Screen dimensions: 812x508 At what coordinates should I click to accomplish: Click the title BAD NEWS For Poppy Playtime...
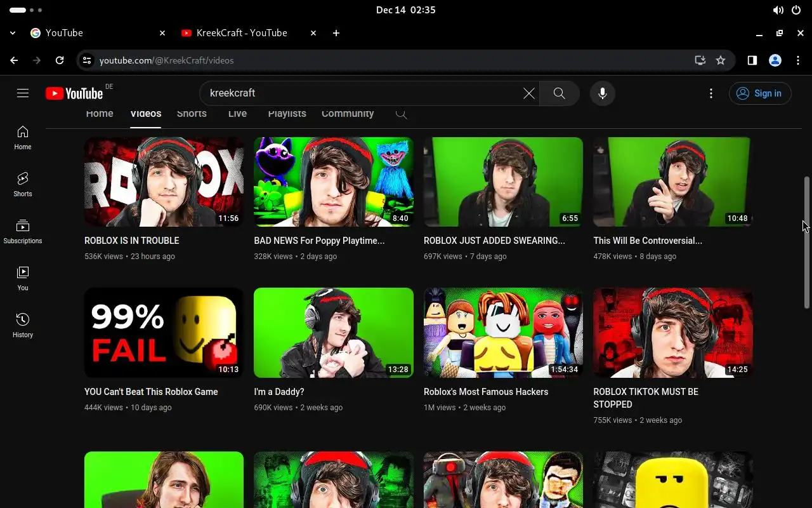(x=319, y=241)
